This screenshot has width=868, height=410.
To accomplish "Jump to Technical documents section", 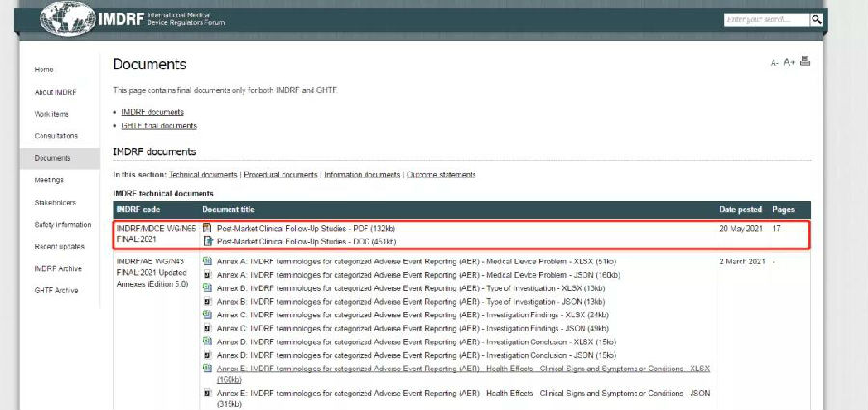I will [x=203, y=175].
